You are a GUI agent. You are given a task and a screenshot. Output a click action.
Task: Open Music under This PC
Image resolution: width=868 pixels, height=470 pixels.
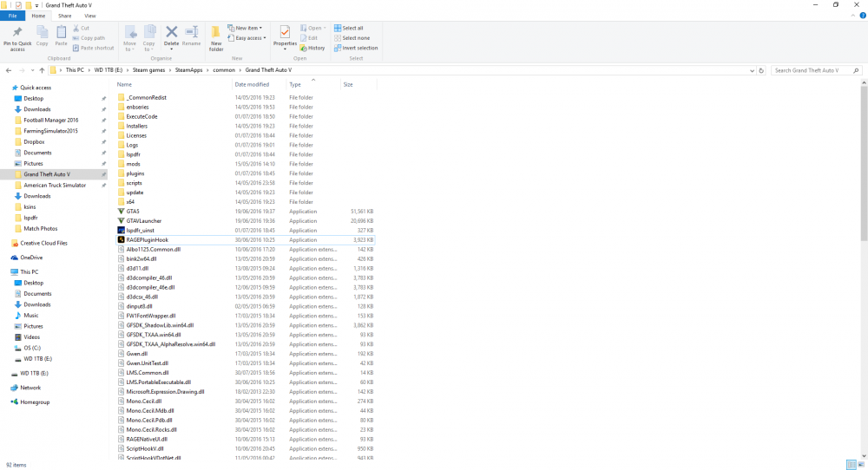pos(31,316)
